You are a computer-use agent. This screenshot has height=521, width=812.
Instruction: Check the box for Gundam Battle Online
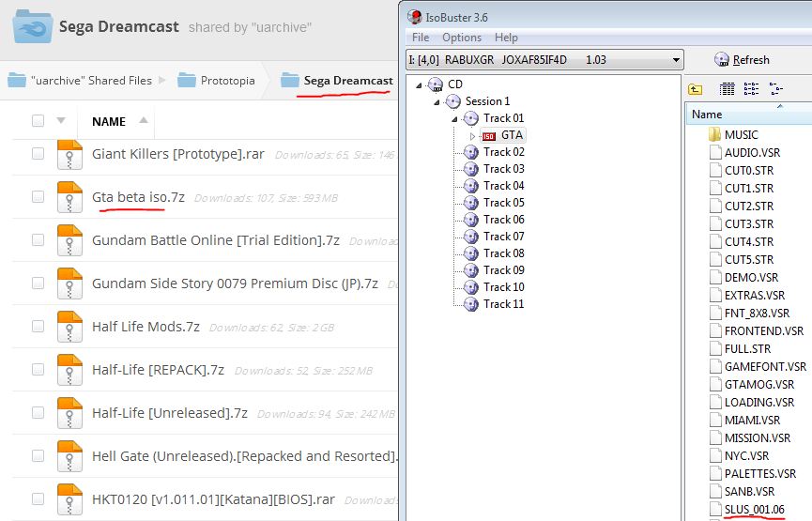pos(38,239)
